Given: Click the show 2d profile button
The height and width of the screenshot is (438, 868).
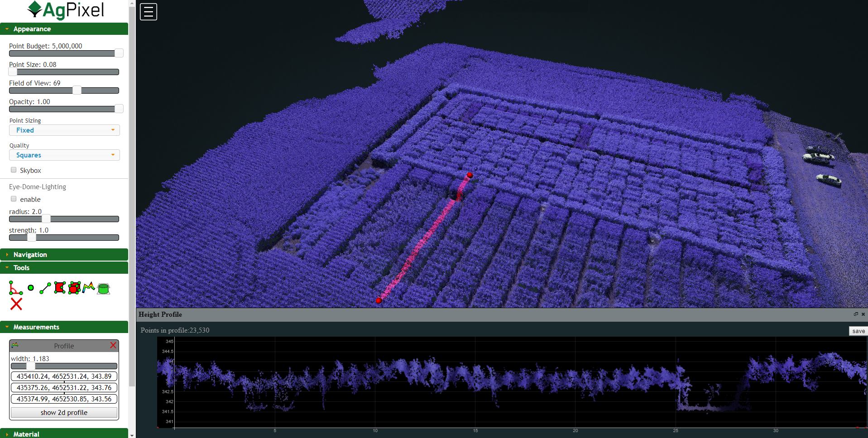Looking at the screenshot, I should [64, 413].
